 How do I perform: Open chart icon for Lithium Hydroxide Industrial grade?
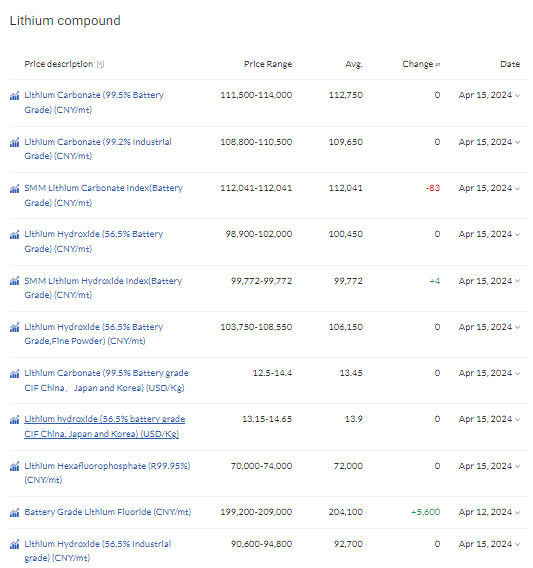[x=14, y=544]
